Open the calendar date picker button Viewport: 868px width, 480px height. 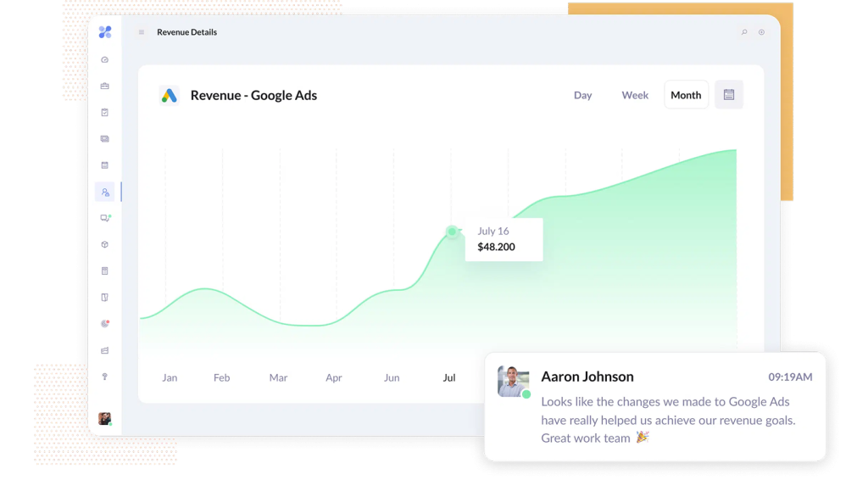tap(729, 95)
